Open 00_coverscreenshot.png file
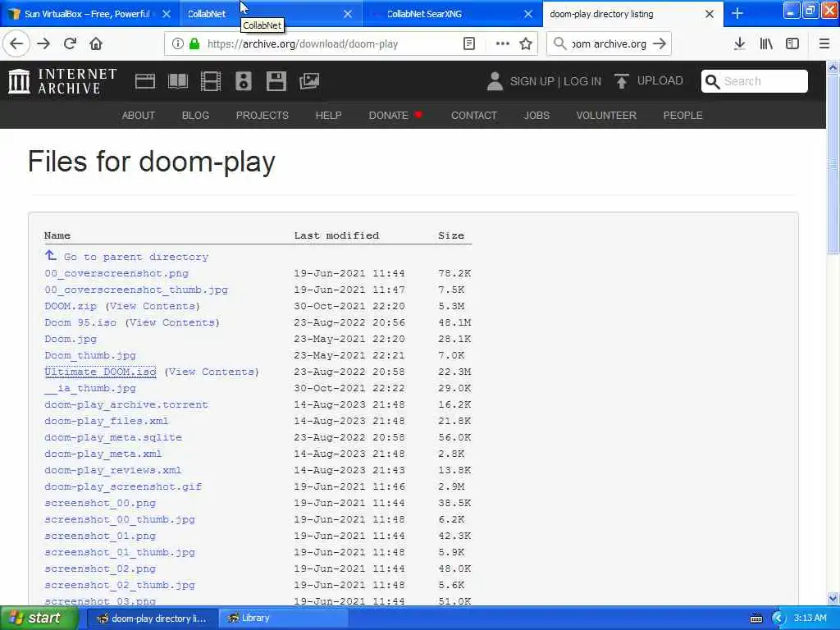The image size is (840, 630). pos(116,273)
